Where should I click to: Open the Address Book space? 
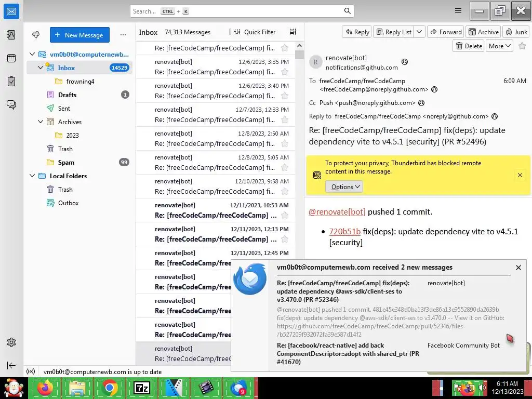coord(11,35)
